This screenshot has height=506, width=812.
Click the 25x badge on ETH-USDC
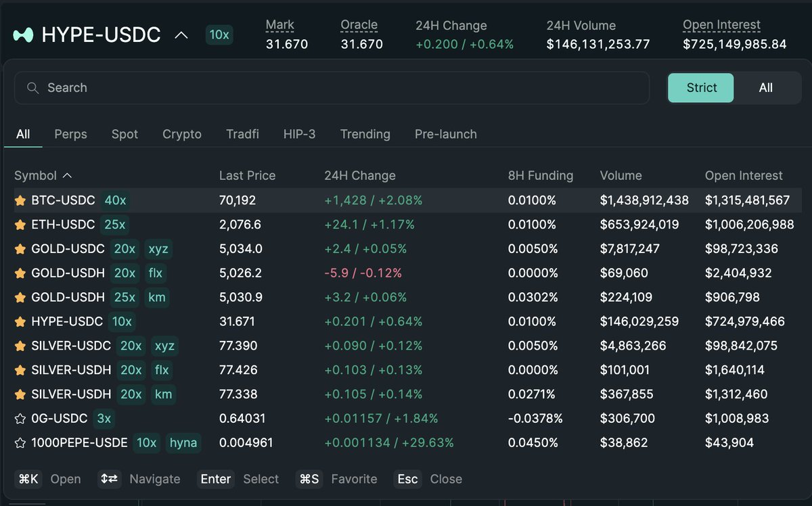click(x=114, y=225)
